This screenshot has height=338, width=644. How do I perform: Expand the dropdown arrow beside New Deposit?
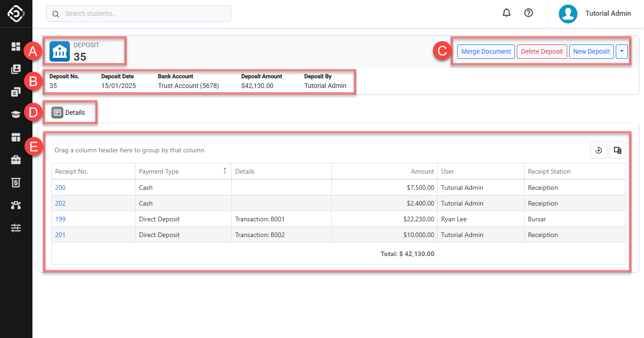[622, 51]
